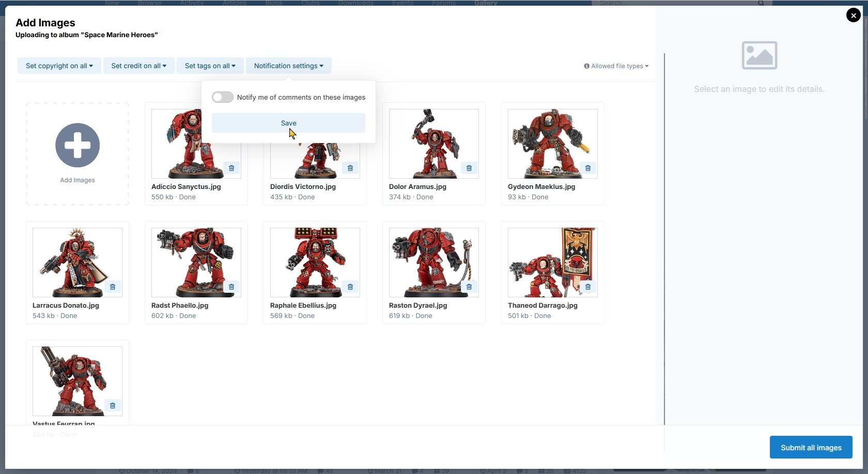The height and width of the screenshot is (474, 868).
Task: Collapse the Notification settings menu
Action: [x=288, y=66]
